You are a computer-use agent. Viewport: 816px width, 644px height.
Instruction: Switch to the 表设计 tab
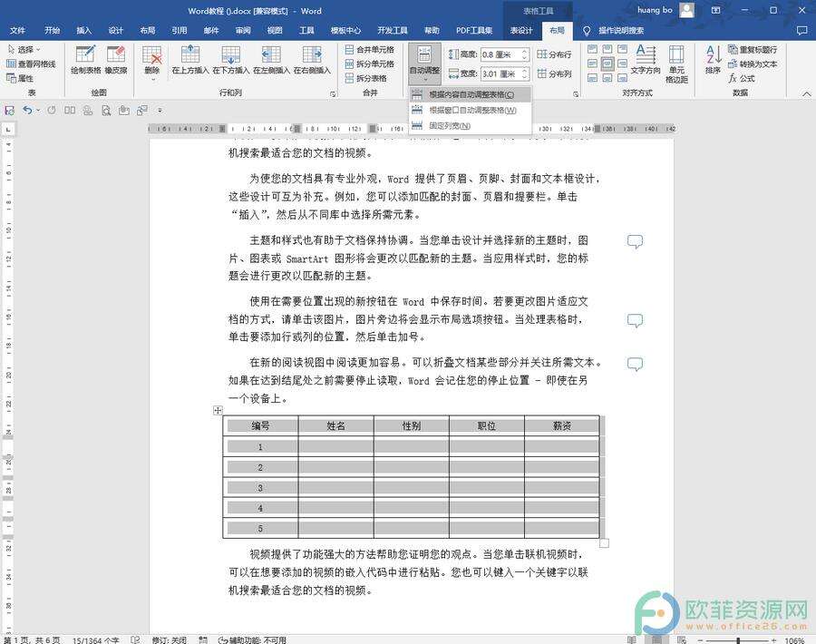[x=521, y=30]
